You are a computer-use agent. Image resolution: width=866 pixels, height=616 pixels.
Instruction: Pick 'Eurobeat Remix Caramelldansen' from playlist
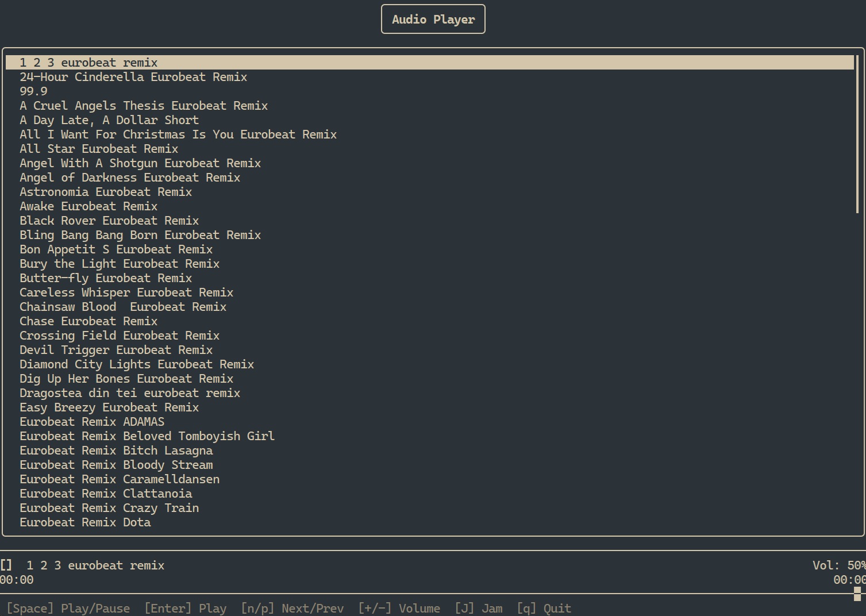pyautogui.click(x=120, y=479)
